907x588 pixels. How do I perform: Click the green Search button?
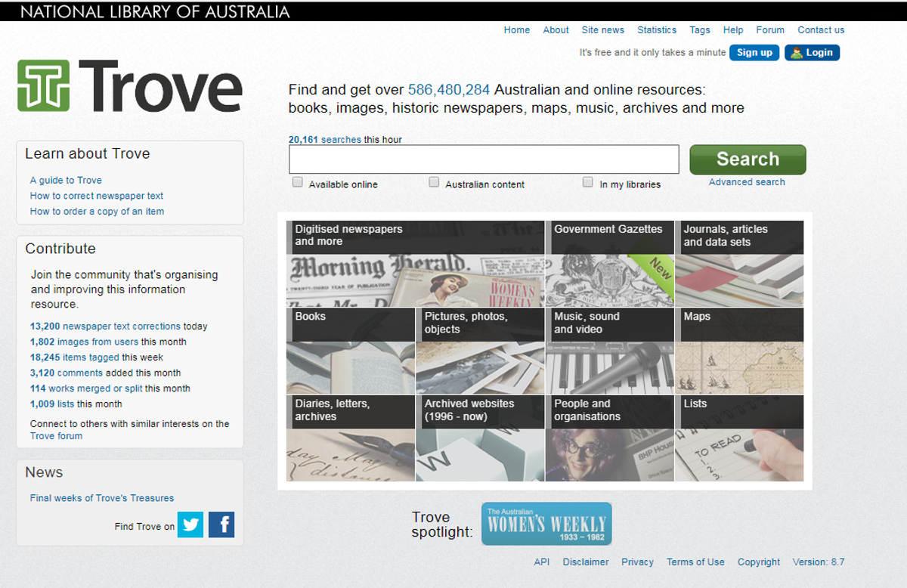tap(748, 159)
